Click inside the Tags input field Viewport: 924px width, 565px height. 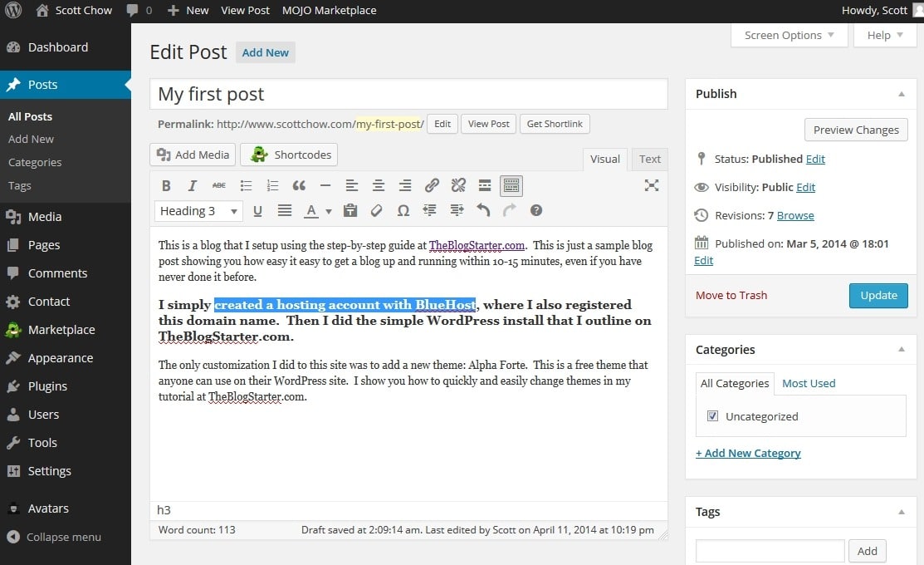[769, 550]
